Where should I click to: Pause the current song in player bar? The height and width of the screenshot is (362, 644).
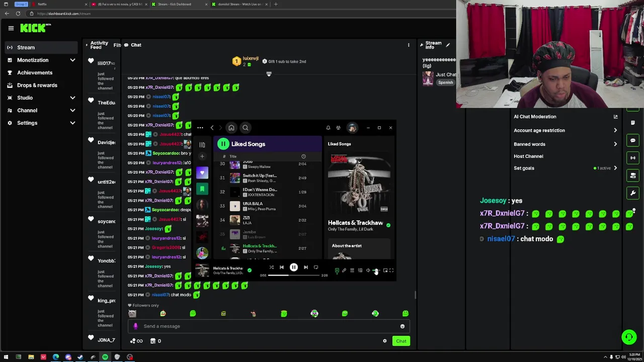click(294, 267)
